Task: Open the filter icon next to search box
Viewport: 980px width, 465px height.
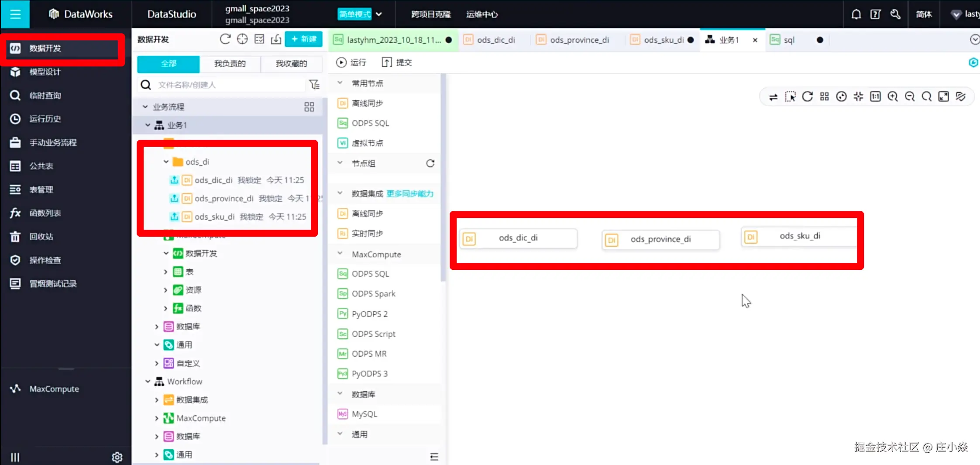Action: (x=314, y=85)
